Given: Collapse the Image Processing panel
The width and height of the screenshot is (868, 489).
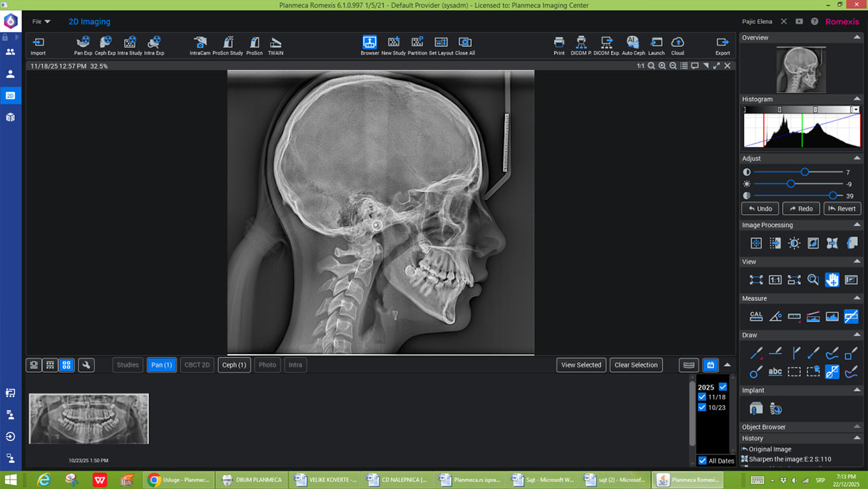Looking at the screenshot, I should click(x=857, y=225).
